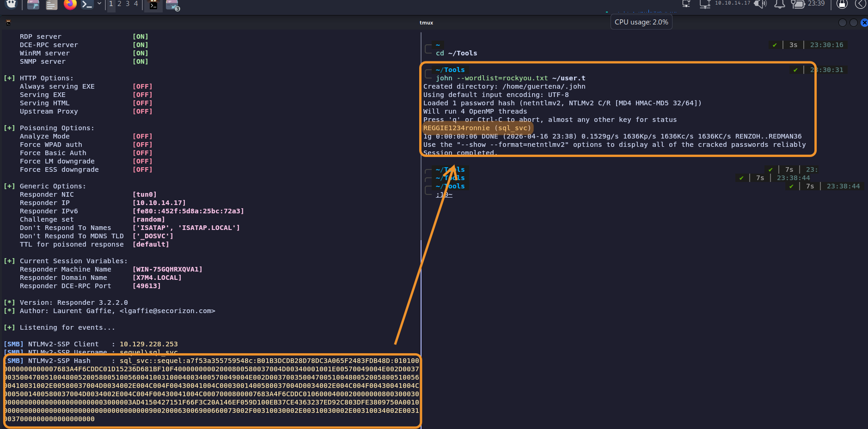Click the 'Version: Responder 3.2.2.0' line

pyautogui.click(x=74, y=302)
